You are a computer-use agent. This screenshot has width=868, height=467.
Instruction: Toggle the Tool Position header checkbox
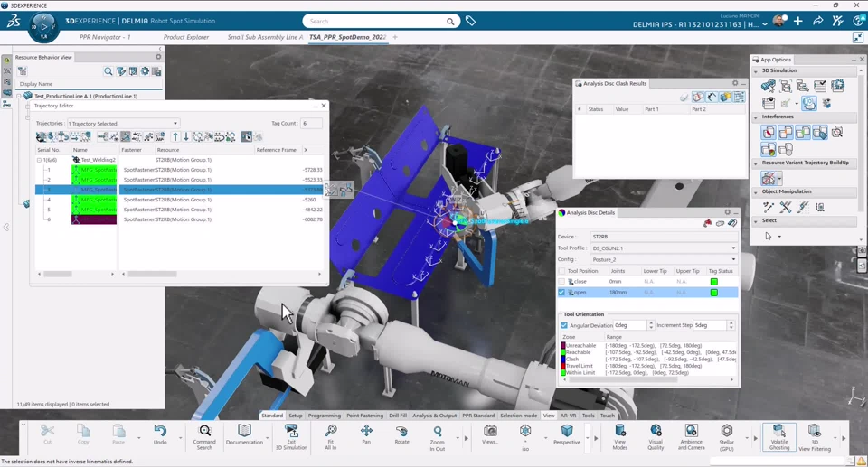point(561,271)
